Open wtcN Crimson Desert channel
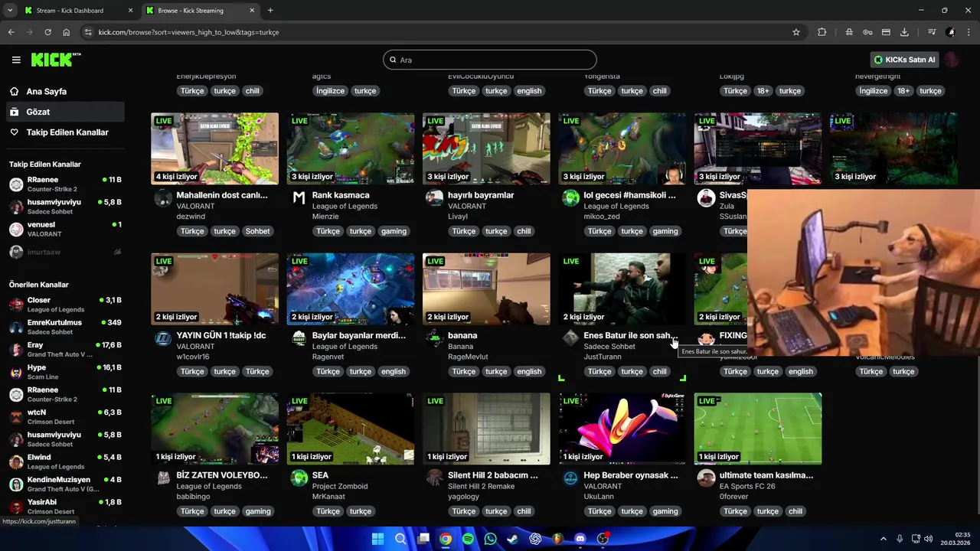 (x=65, y=417)
